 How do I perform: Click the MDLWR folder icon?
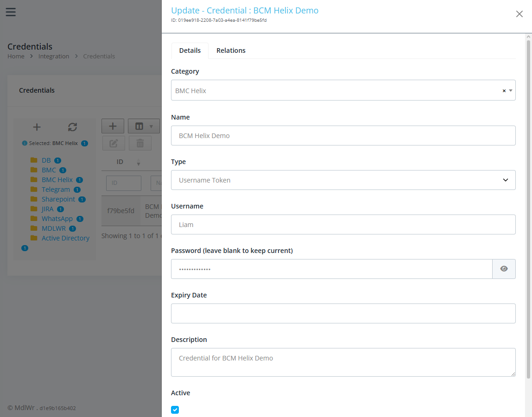34,228
